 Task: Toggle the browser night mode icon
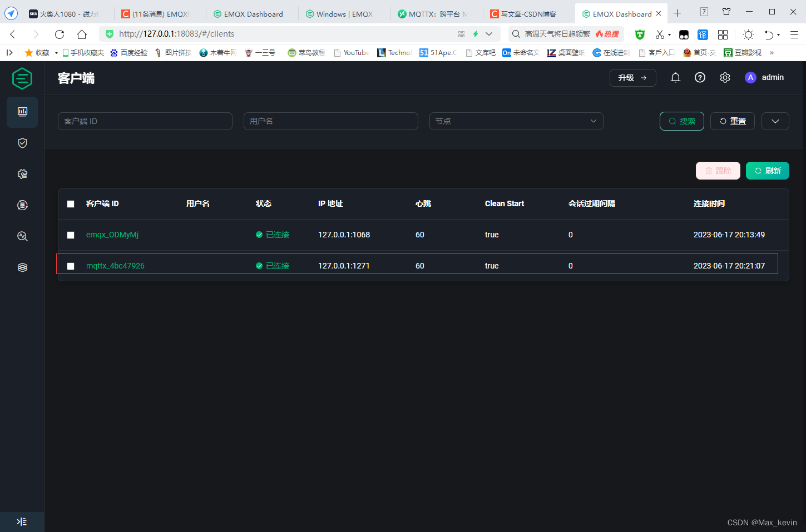(x=749, y=34)
